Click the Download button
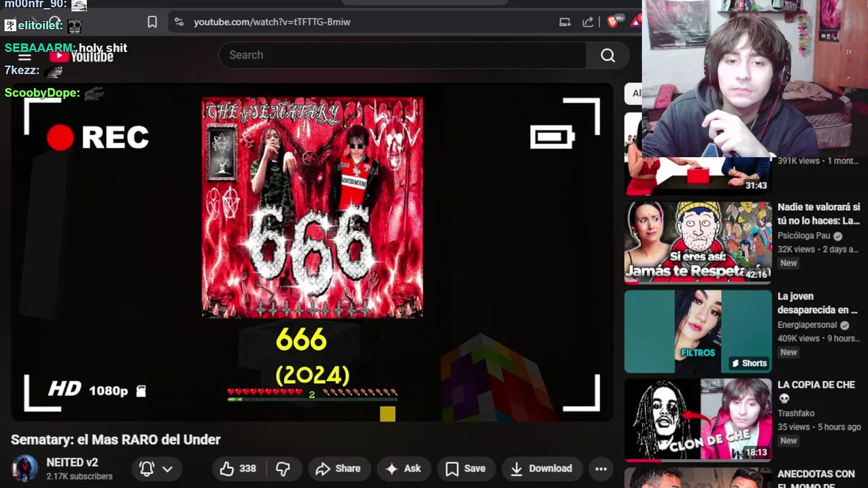The height and width of the screenshot is (488, 868). [x=541, y=468]
